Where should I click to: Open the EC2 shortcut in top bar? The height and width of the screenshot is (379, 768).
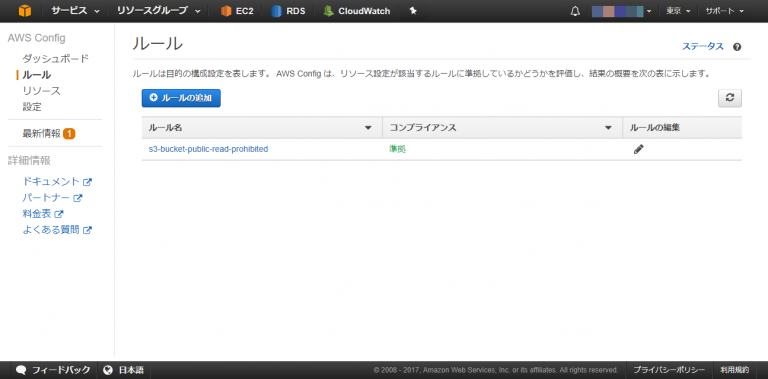coord(237,11)
